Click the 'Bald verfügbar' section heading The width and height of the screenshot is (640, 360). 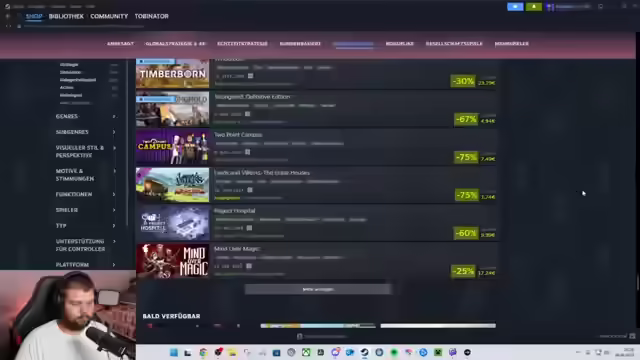pos(171,316)
